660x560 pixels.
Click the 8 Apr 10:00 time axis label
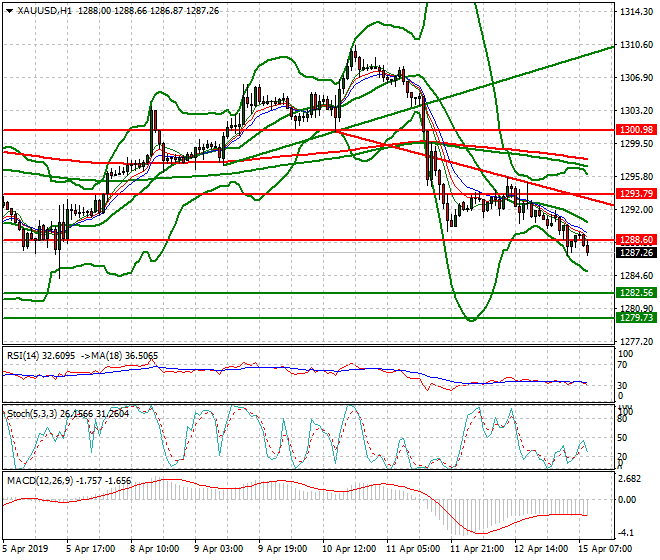tap(155, 549)
